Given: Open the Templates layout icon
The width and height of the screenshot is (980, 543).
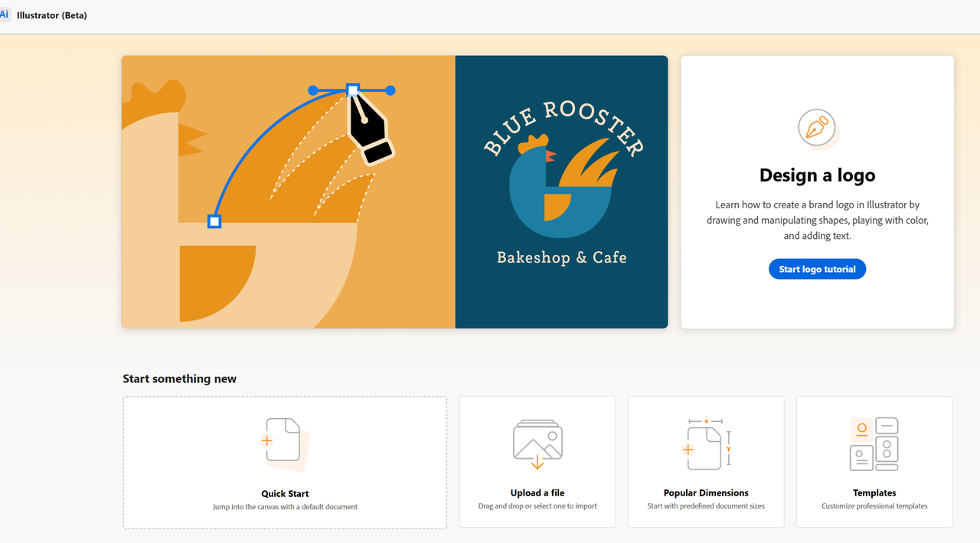Looking at the screenshot, I should [874, 444].
